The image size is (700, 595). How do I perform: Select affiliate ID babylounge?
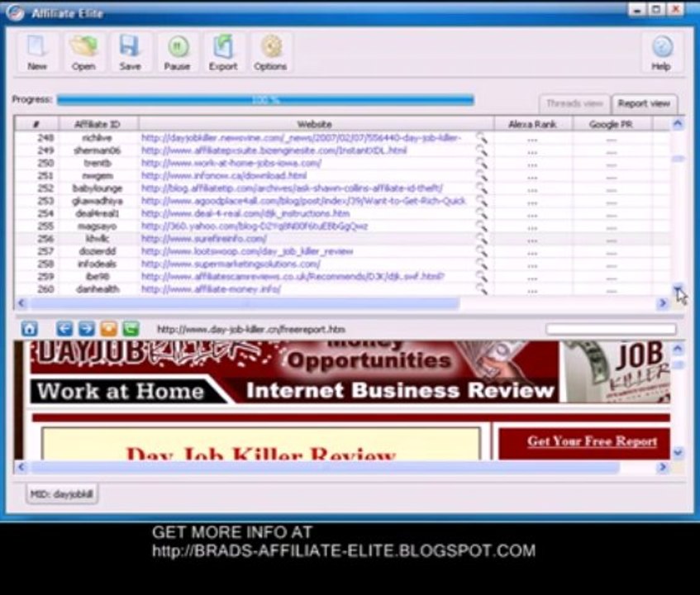coord(98,188)
